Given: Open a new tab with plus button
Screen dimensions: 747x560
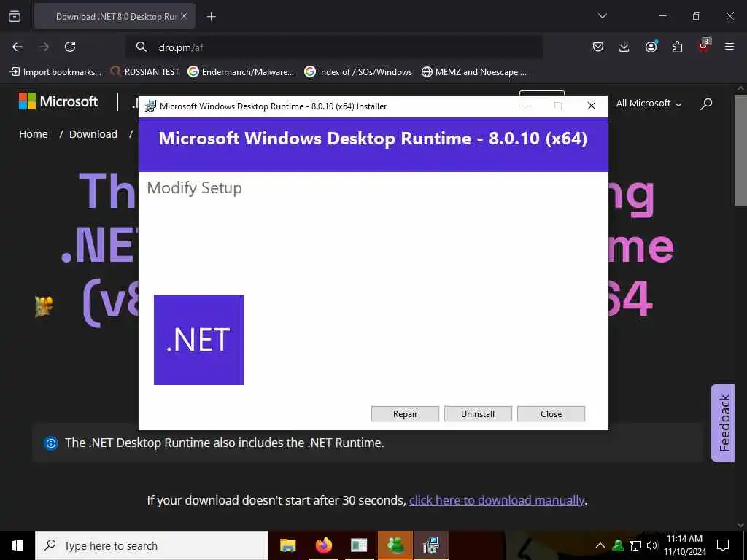Looking at the screenshot, I should 212,17.
